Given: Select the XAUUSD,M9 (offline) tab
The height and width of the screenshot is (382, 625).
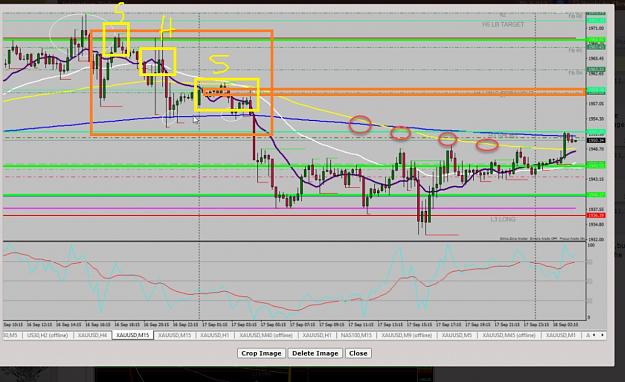Looking at the screenshot, I should [407, 335].
